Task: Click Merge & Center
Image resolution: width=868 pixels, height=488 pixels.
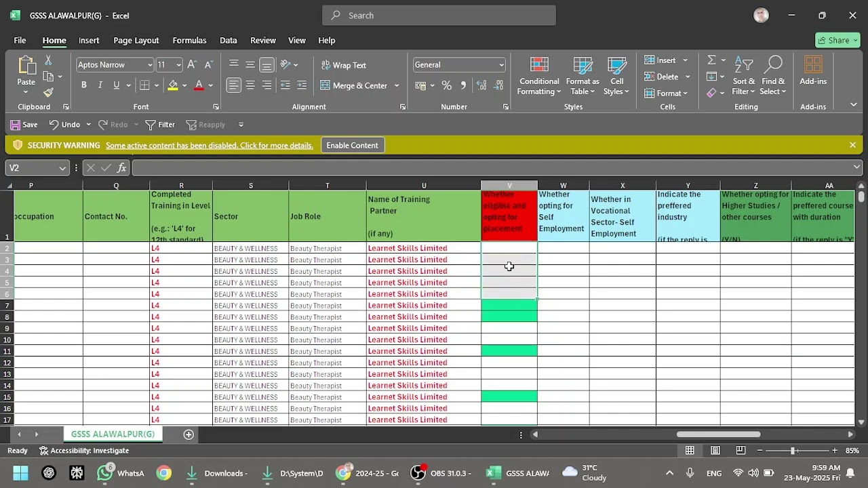Action: [354, 85]
